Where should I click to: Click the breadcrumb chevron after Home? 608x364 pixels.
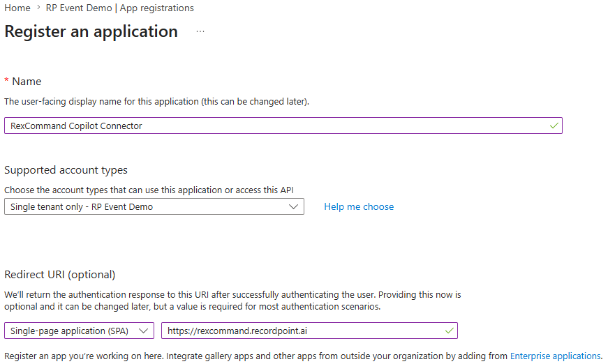[x=38, y=8]
